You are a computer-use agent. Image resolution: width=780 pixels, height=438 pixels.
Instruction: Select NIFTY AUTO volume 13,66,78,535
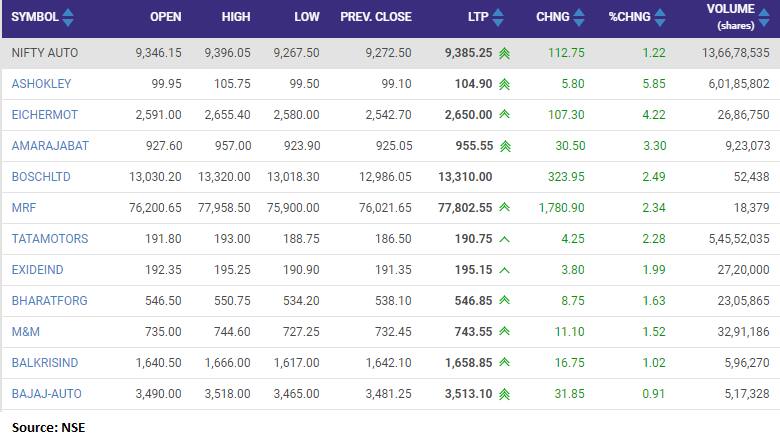coord(736,53)
